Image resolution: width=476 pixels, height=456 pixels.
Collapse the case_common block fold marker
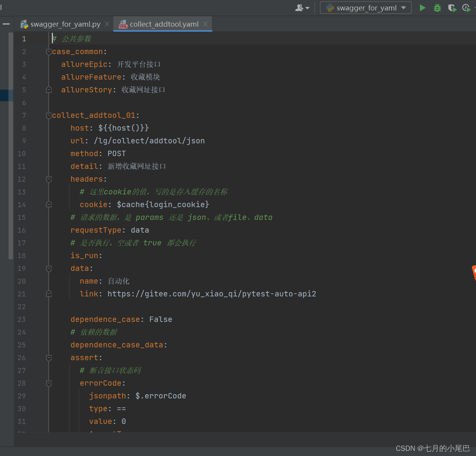click(49, 52)
